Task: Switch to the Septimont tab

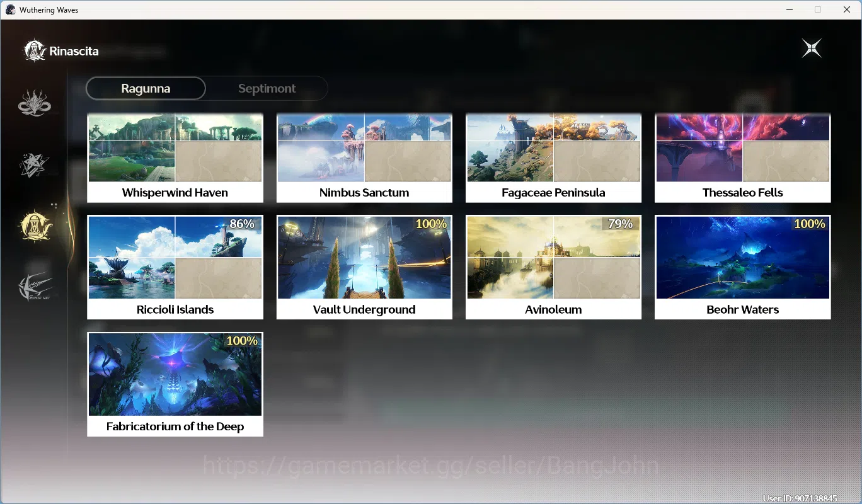Action: coord(267,88)
